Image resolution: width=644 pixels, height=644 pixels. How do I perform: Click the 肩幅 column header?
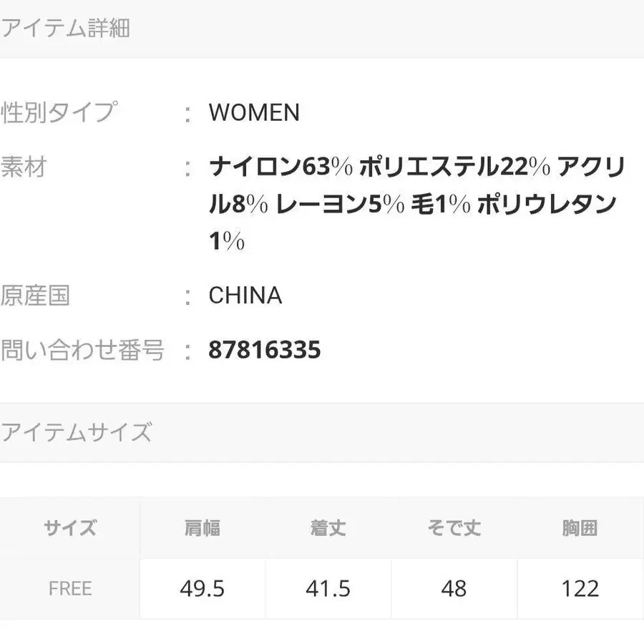coord(203,529)
